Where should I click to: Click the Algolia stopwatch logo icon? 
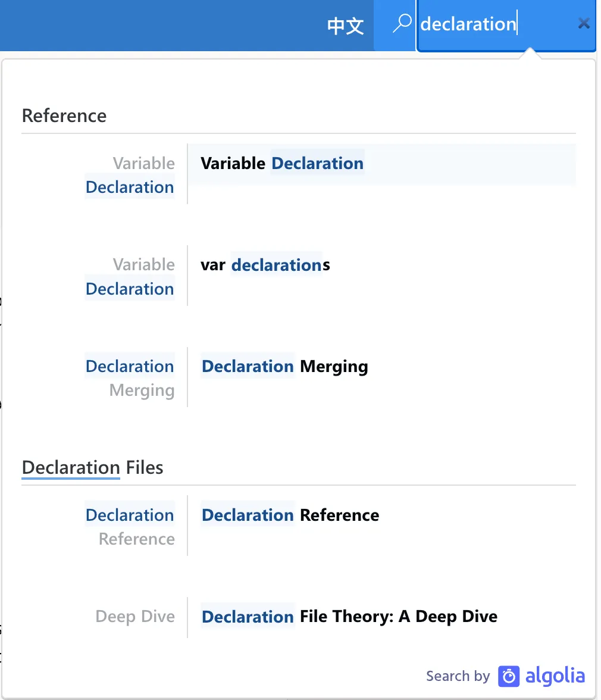(509, 676)
